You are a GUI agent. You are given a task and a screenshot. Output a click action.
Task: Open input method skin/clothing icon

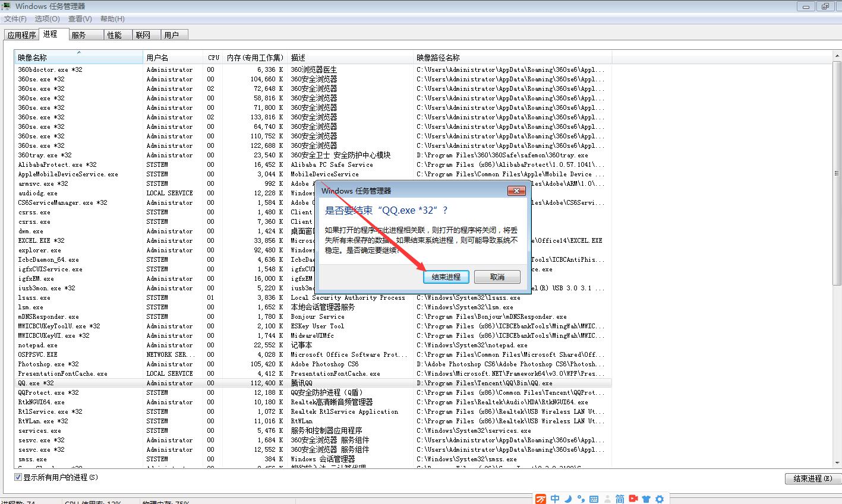tap(646, 499)
